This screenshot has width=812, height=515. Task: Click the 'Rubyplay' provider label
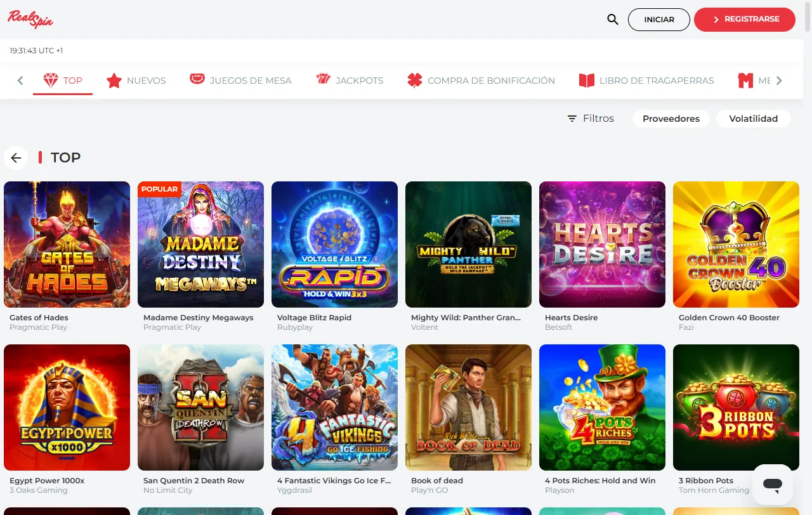click(295, 327)
